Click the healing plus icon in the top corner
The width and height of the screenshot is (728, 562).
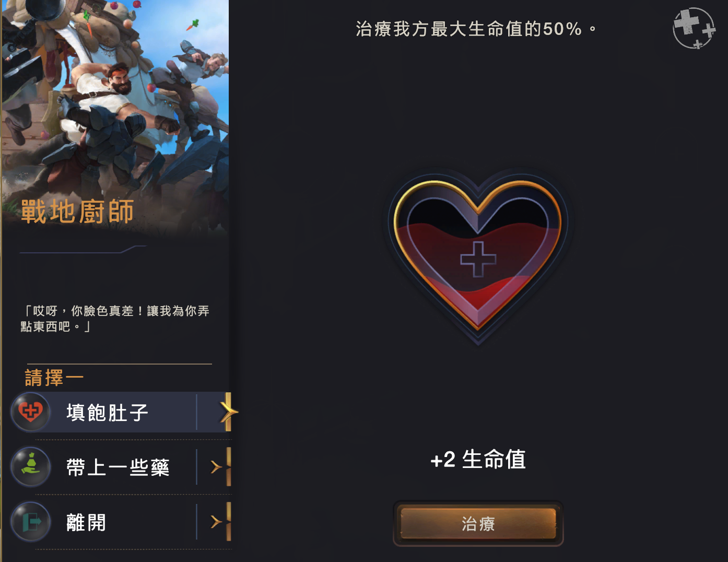tap(694, 28)
